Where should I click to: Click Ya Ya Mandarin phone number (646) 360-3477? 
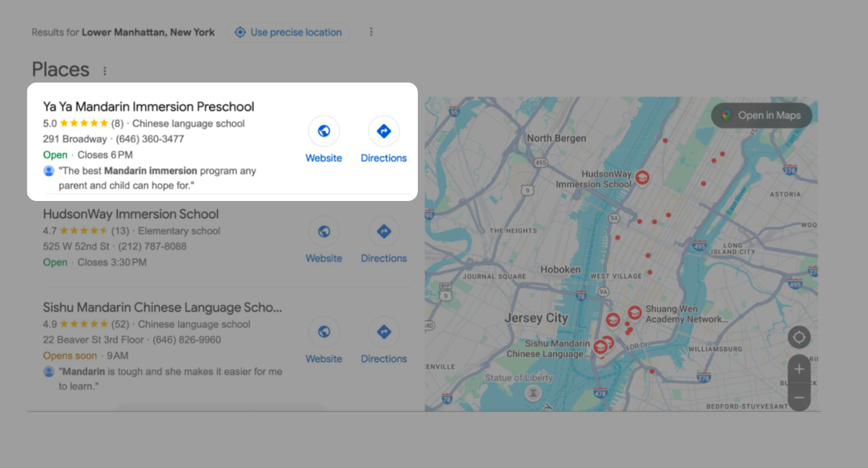pyautogui.click(x=150, y=139)
